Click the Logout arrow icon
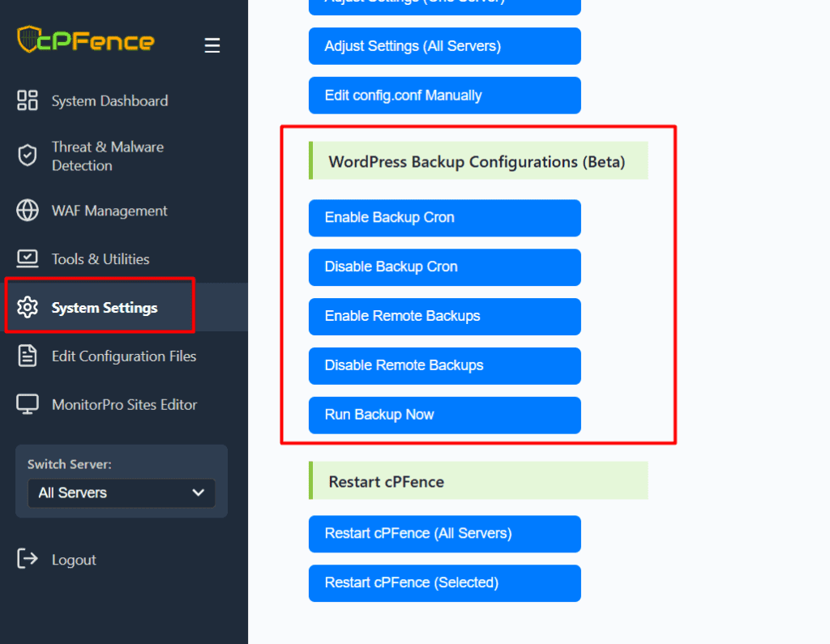830x644 pixels. pyautogui.click(x=28, y=559)
